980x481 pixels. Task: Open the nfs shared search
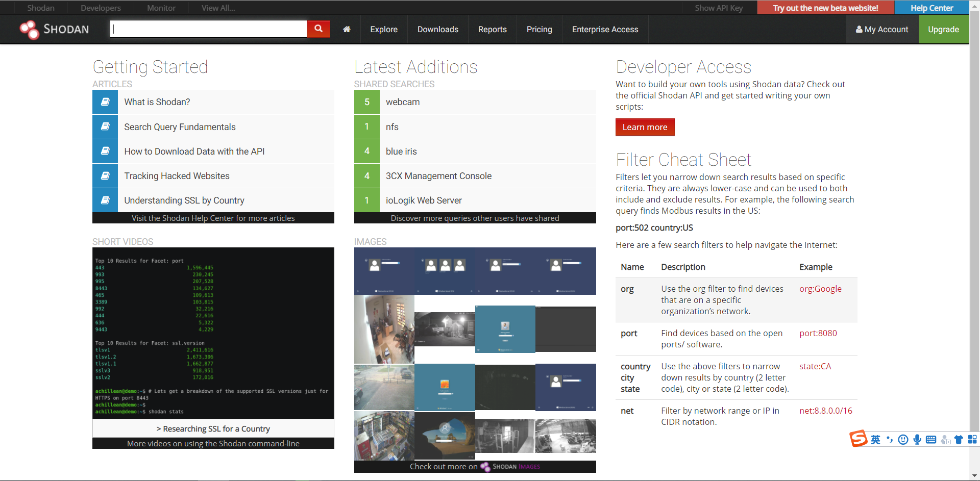(475, 126)
